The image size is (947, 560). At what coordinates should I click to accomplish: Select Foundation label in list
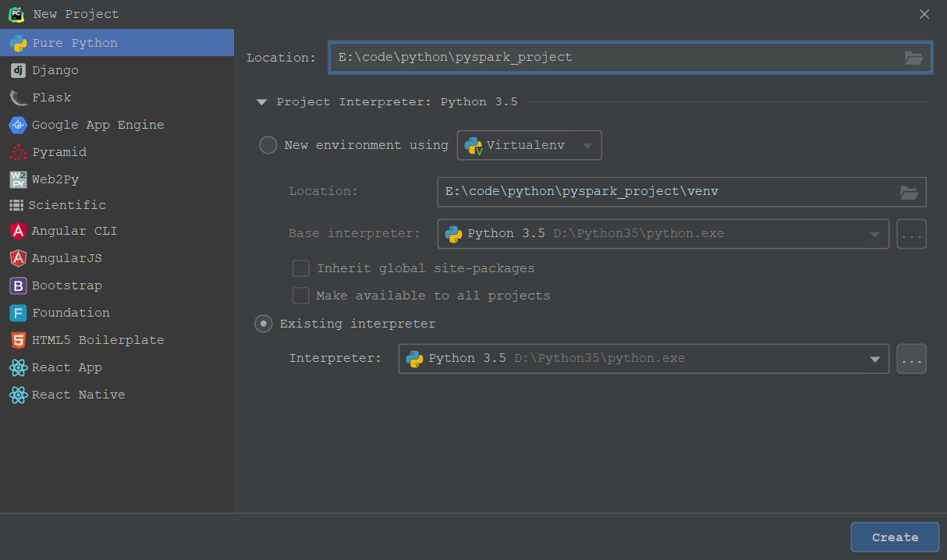click(x=71, y=313)
